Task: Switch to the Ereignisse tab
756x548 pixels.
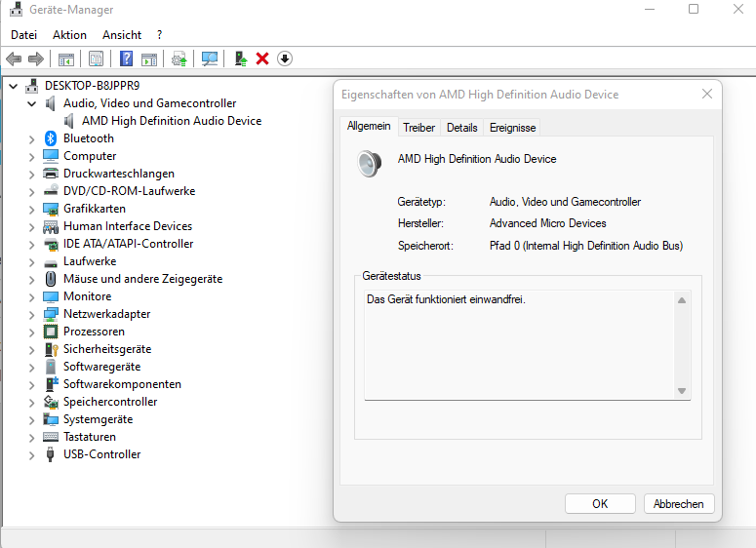Action: pyautogui.click(x=512, y=128)
